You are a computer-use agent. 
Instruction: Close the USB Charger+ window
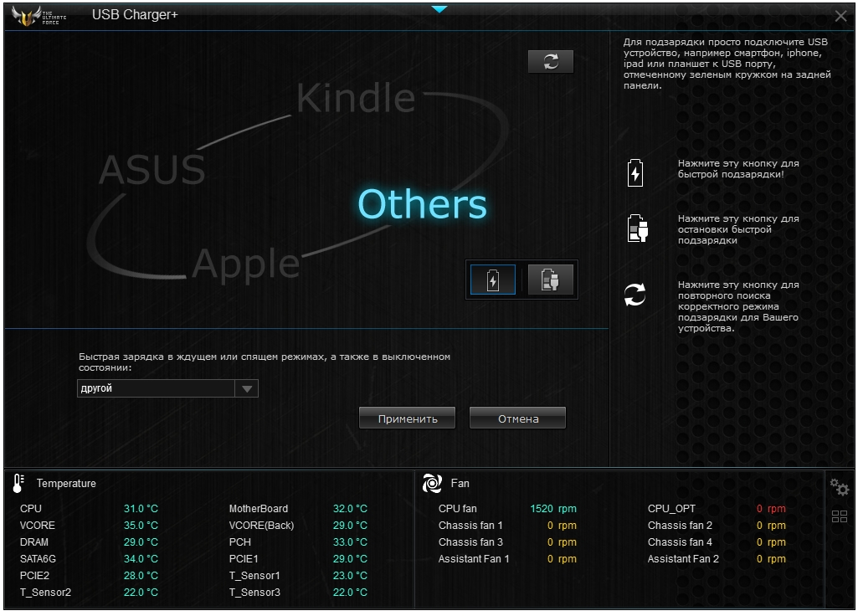(841, 16)
